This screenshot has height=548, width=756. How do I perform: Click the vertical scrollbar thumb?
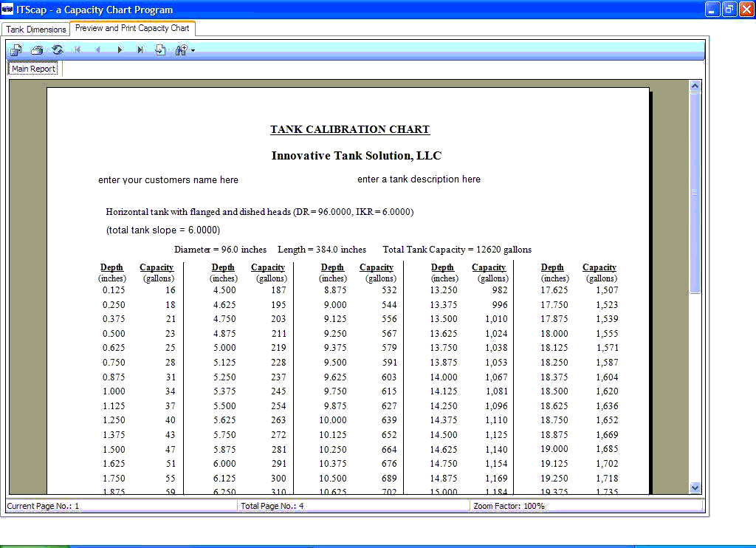(x=695, y=193)
